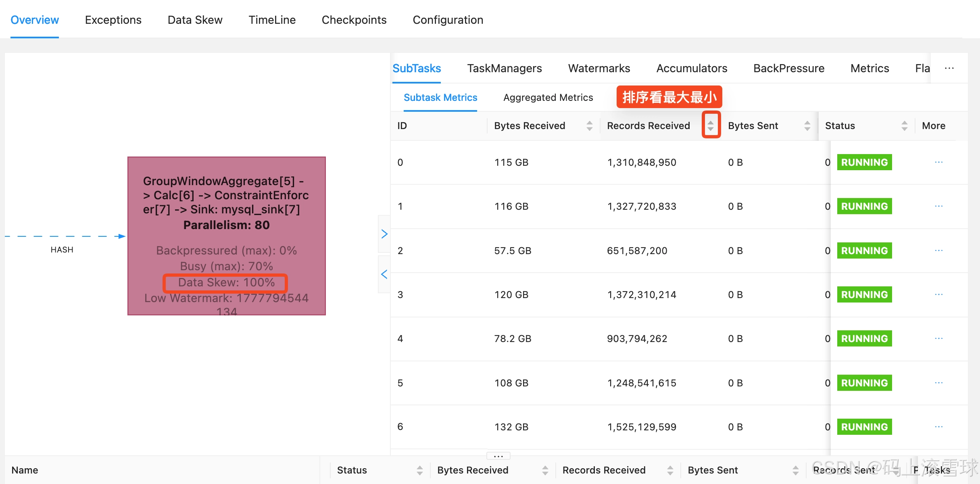
Task: Collapse panel with left chevron arrow
Action: [x=384, y=274]
